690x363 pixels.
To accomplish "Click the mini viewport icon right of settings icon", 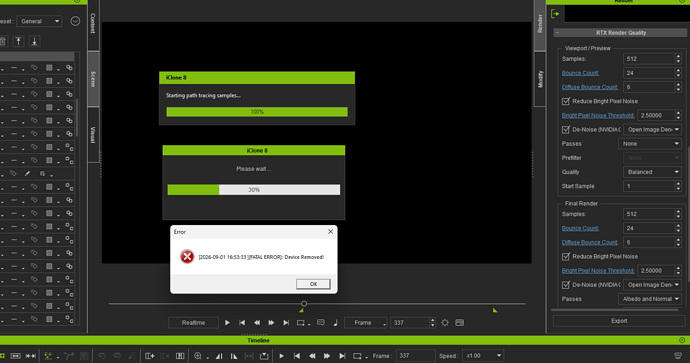I will click(459, 323).
